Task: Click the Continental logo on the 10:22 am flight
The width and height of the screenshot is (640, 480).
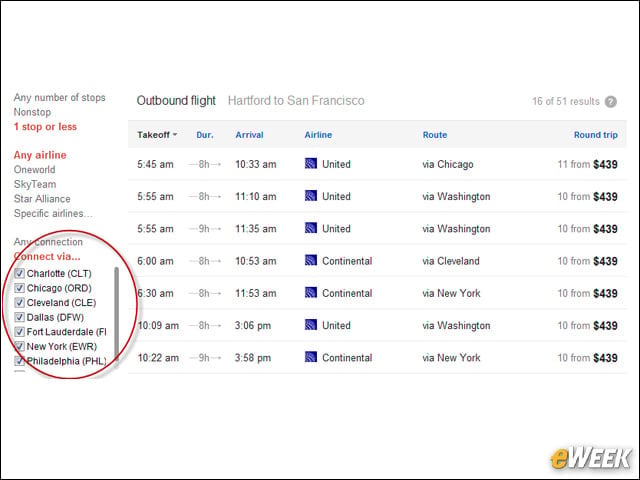Action: [x=311, y=357]
